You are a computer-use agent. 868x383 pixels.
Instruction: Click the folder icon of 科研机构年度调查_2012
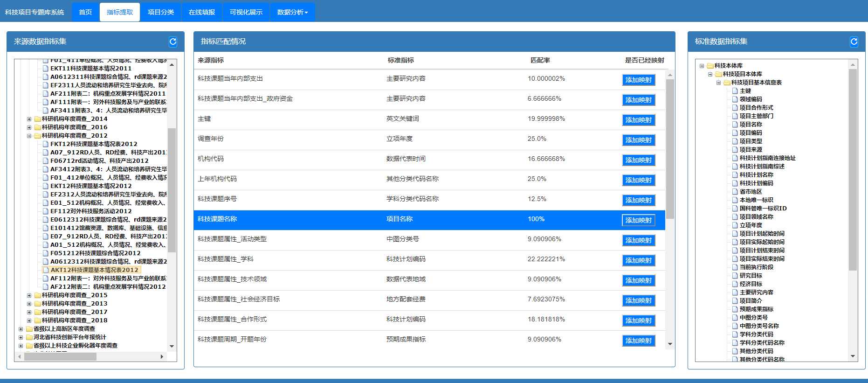[38, 136]
